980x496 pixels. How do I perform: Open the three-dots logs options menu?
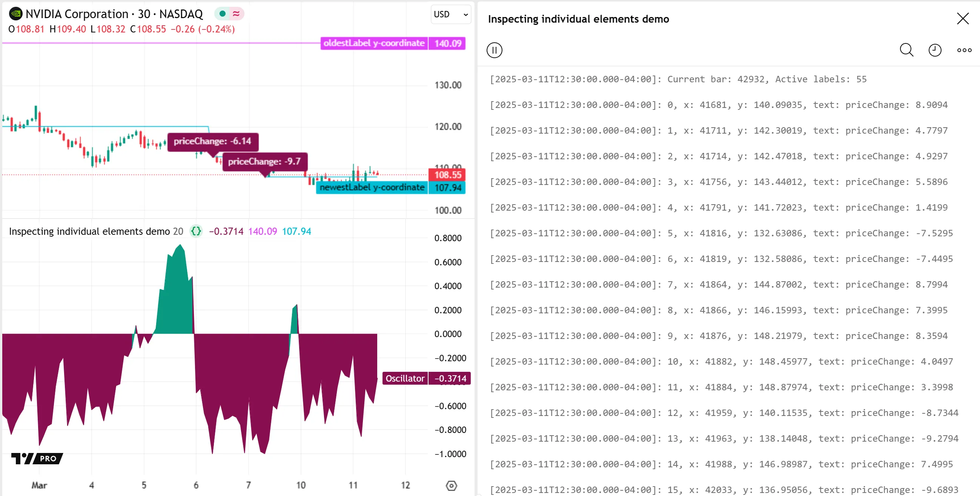(964, 50)
